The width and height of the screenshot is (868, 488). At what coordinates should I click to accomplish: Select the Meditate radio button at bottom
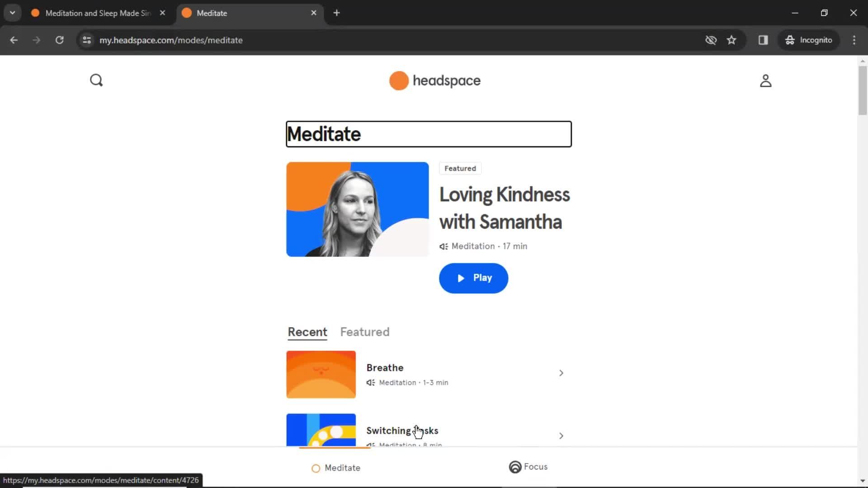pos(316,468)
